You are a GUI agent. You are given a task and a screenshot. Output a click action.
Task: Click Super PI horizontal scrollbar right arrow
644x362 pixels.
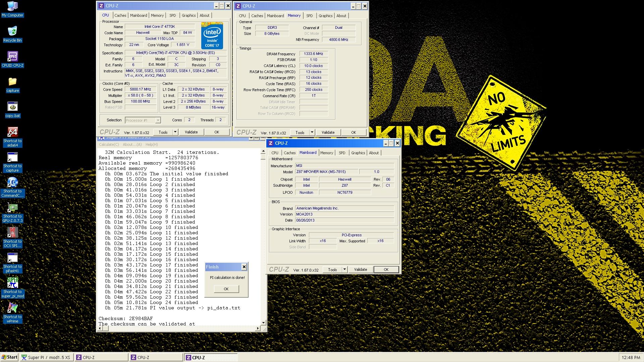tap(258, 328)
